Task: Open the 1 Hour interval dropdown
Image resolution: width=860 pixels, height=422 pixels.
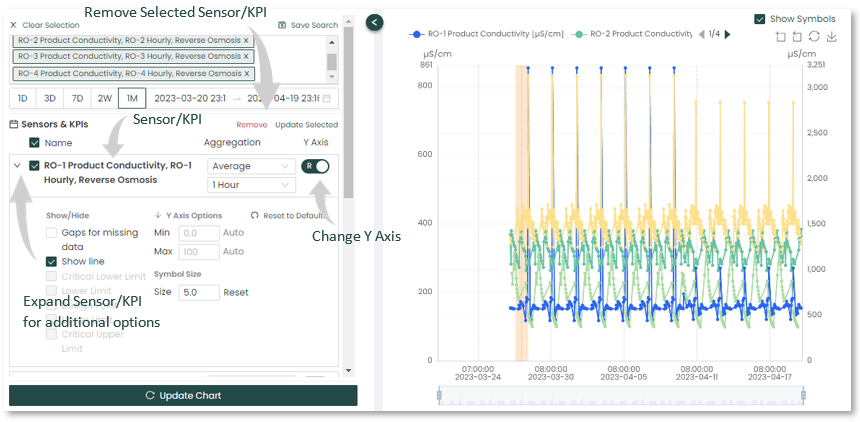Action: [x=251, y=185]
